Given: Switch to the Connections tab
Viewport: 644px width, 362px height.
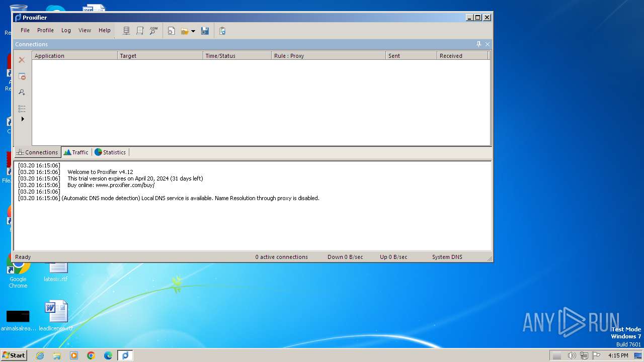Looking at the screenshot, I should pos(37,152).
